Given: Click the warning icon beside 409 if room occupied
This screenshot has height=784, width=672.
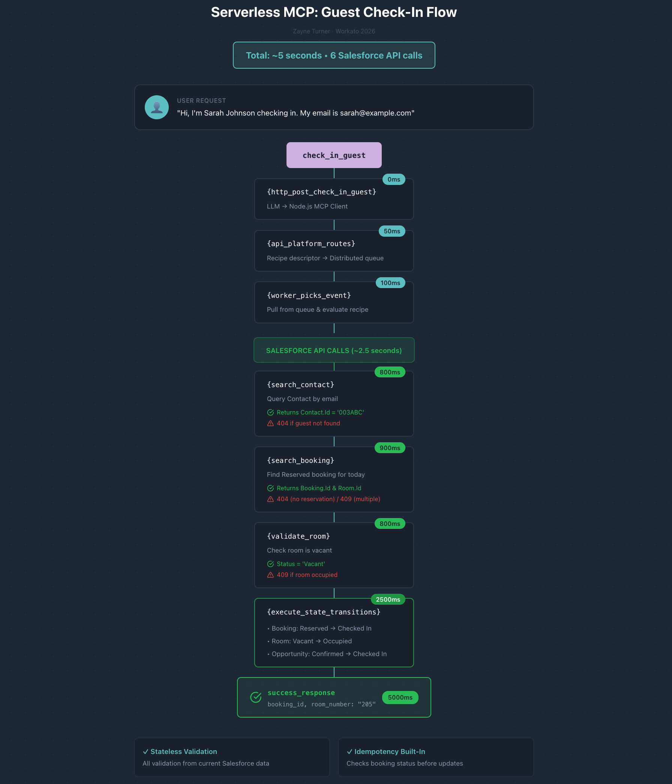Looking at the screenshot, I should pos(270,575).
